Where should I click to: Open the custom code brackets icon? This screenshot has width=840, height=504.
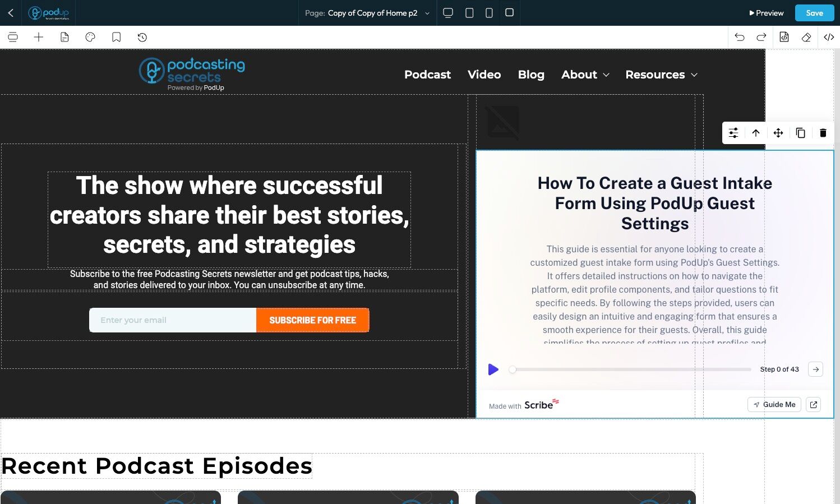point(829,37)
